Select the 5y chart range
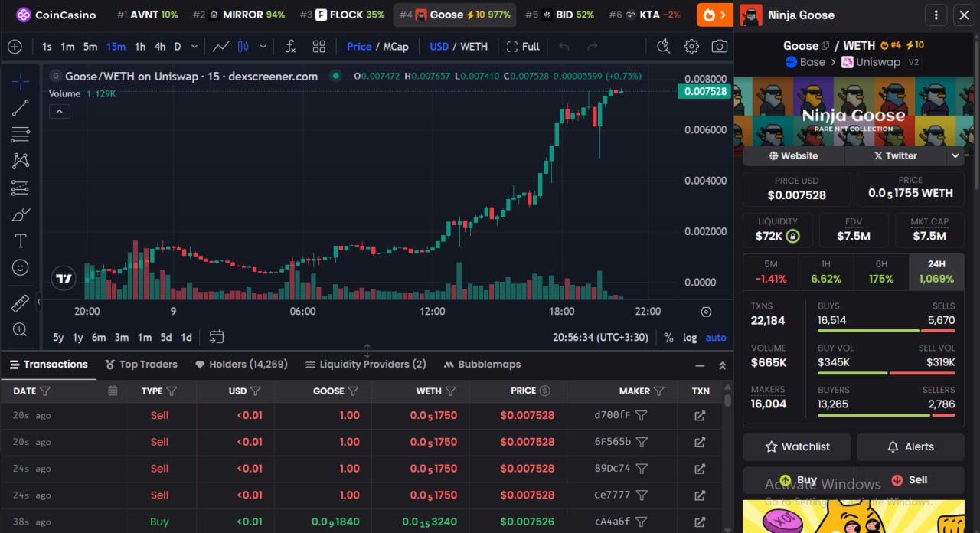This screenshot has width=980, height=533. click(58, 338)
